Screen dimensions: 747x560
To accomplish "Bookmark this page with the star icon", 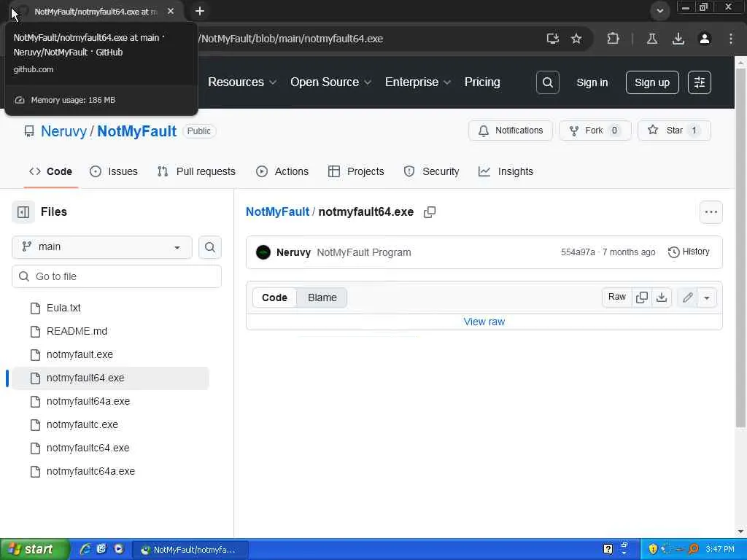I will pyautogui.click(x=576, y=39).
